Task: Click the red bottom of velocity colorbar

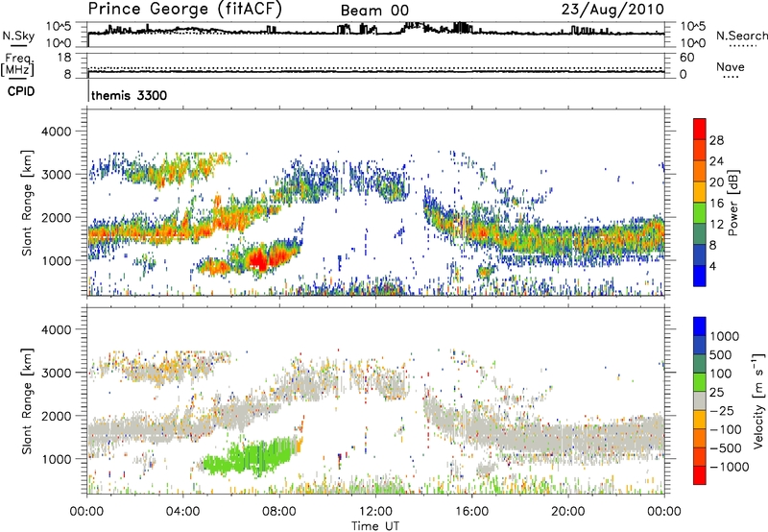Action: click(700, 475)
